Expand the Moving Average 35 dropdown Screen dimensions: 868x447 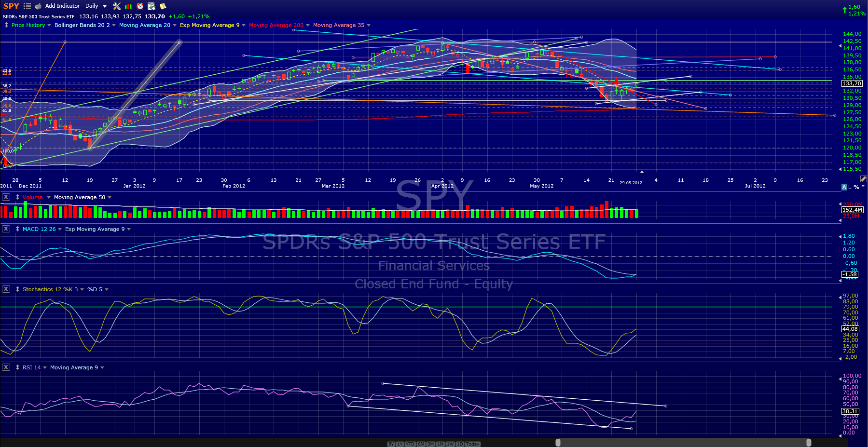pyautogui.click(x=369, y=25)
